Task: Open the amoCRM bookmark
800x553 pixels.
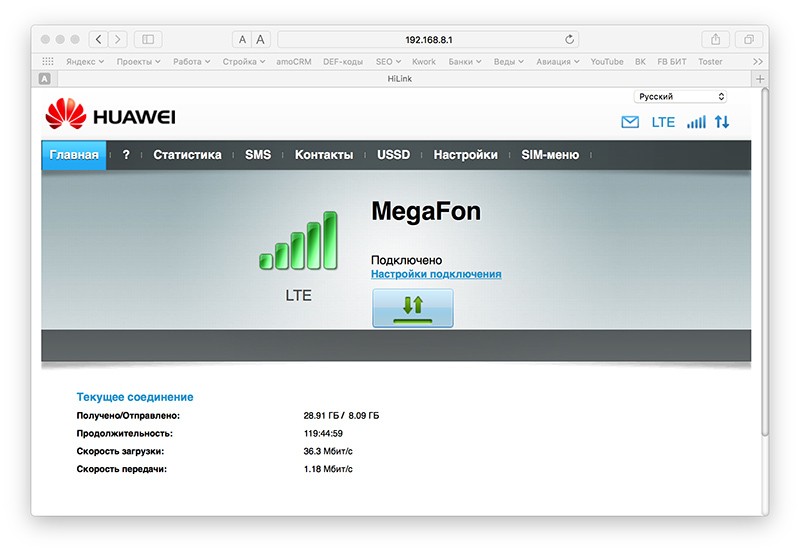Action: [294, 61]
